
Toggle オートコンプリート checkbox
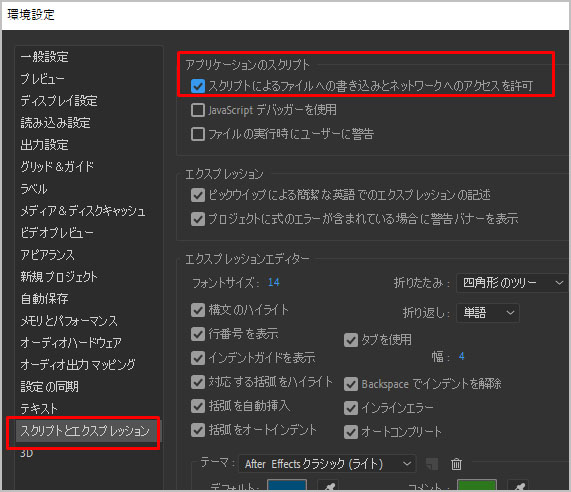(351, 432)
